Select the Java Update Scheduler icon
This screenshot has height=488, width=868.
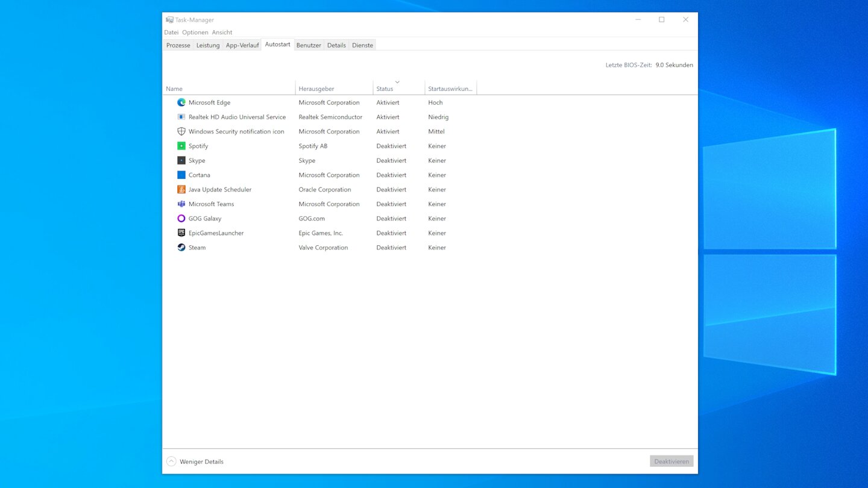(x=181, y=189)
